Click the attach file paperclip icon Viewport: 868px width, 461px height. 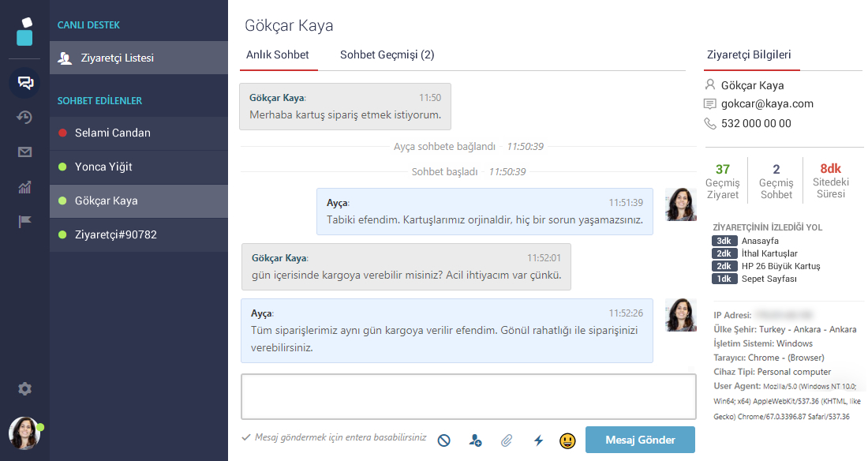pyautogui.click(x=507, y=440)
